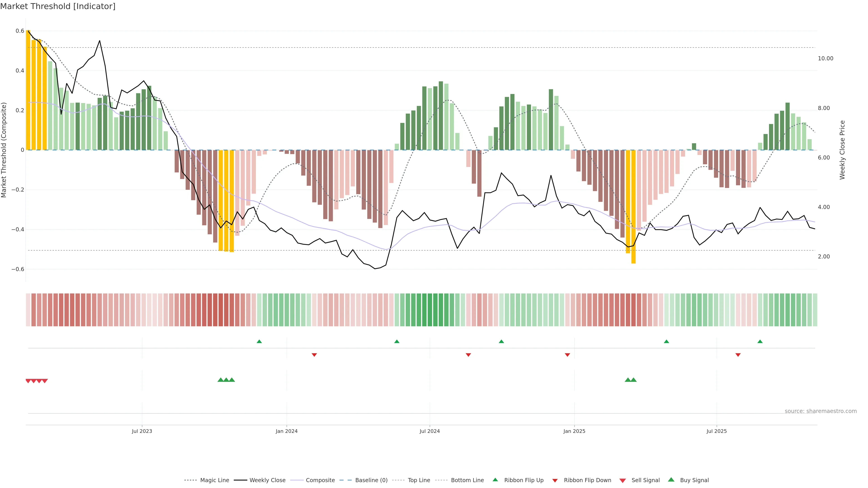
Task: Click ribbon flip down marker after Jan 2024
Action: click(x=314, y=355)
